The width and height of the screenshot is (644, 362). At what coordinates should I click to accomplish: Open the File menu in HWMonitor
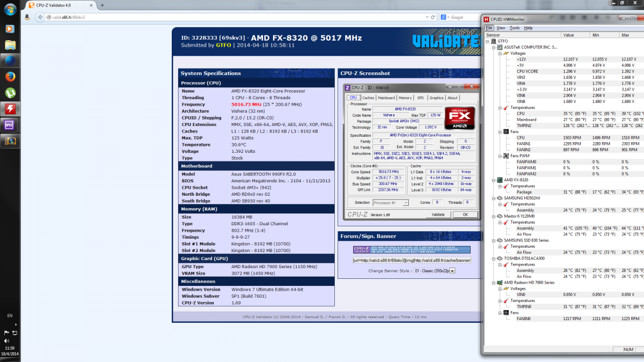click(489, 28)
